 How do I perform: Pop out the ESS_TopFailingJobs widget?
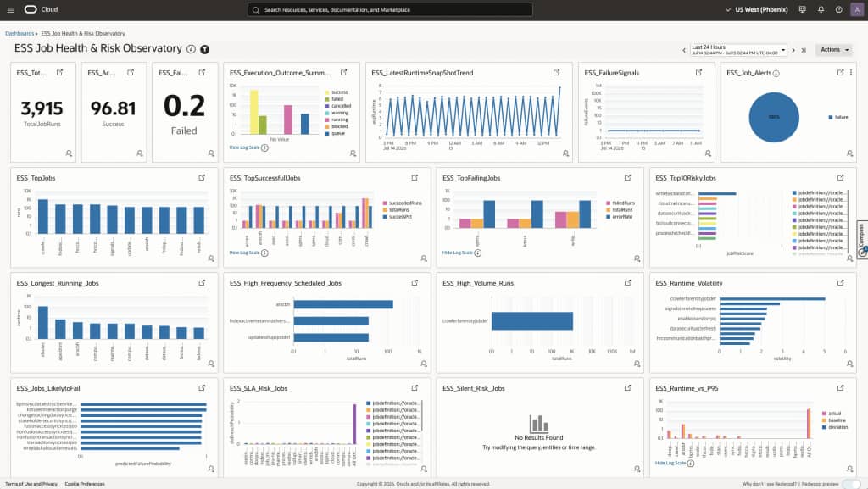coord(628,178)
